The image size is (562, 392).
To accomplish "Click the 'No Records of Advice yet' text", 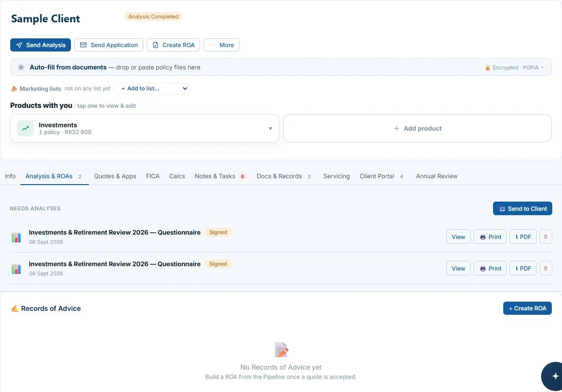I will (281, 367).
